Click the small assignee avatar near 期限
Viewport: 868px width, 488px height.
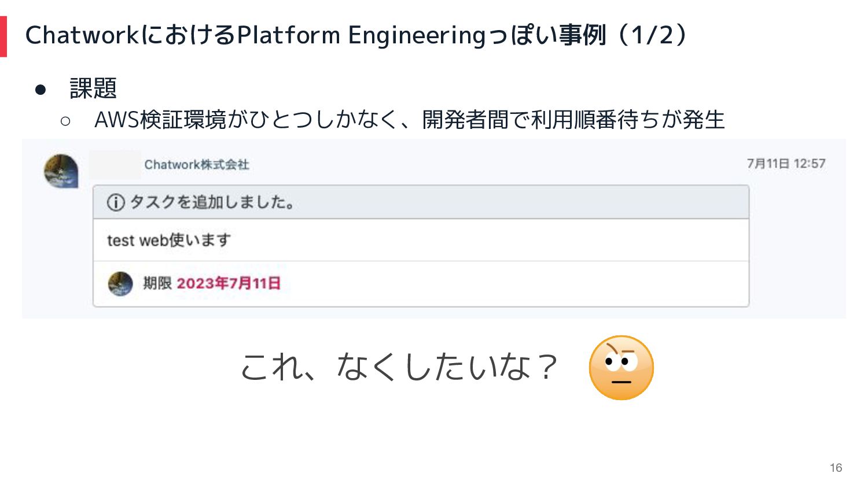pos(120,284)
